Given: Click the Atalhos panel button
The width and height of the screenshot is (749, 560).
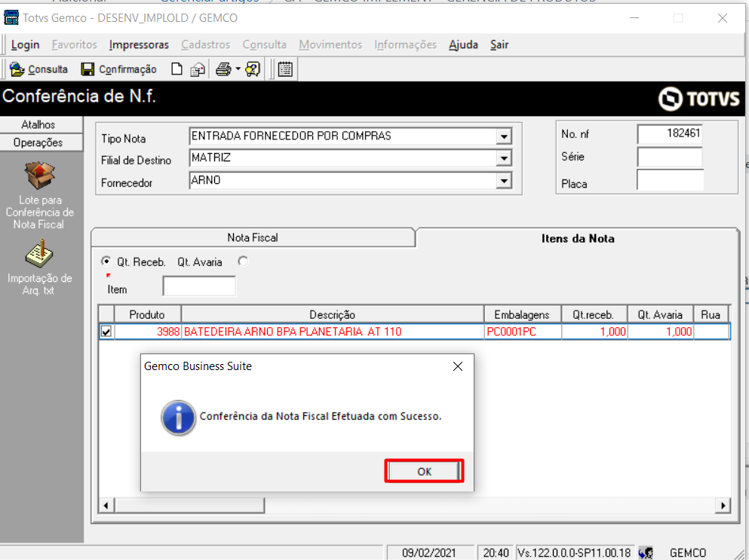Looking at the screenshot, I should 41,124.
